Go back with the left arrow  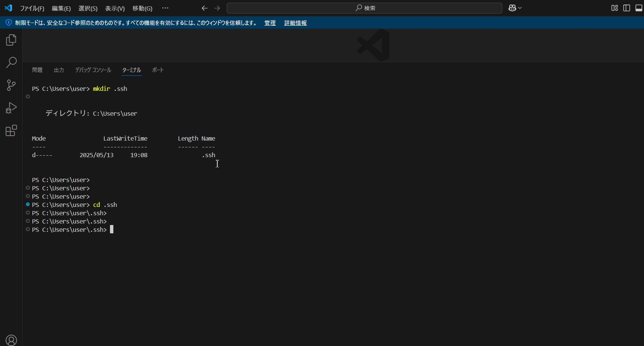pos(204,8)
